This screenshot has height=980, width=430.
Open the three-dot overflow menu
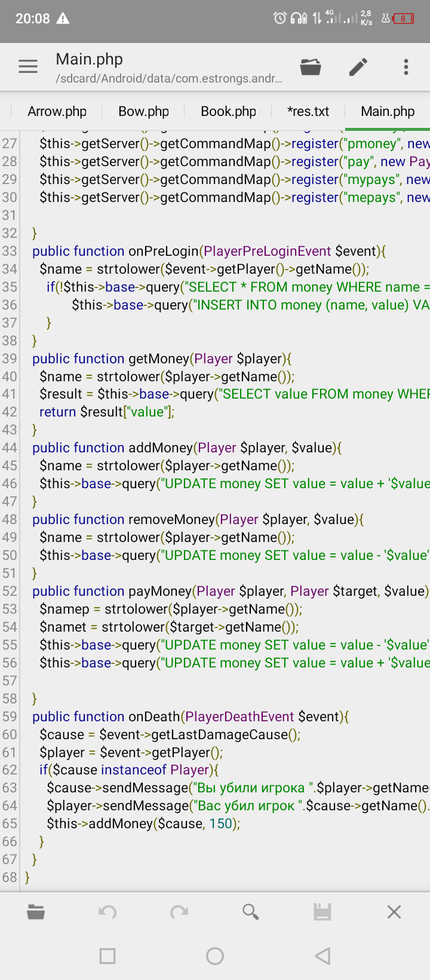(406, 66)
